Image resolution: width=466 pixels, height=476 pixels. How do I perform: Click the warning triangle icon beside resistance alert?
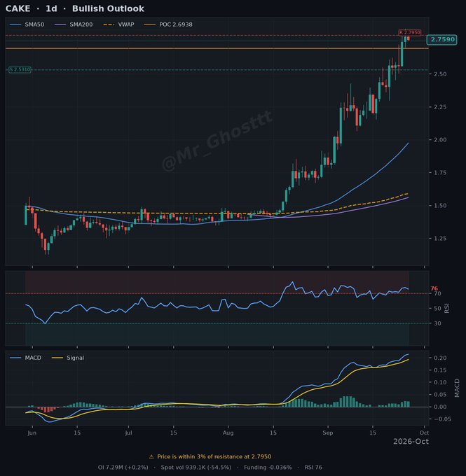point(151,456)
